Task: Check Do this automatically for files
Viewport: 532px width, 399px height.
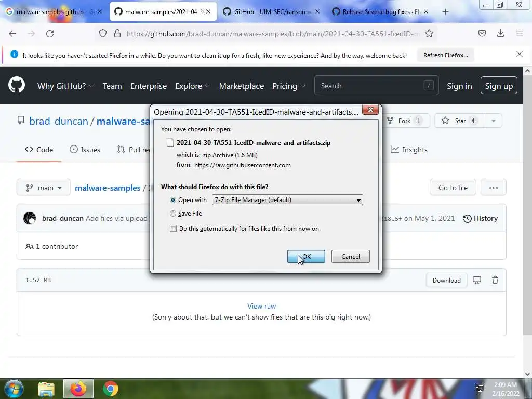Action: [174, 229]
